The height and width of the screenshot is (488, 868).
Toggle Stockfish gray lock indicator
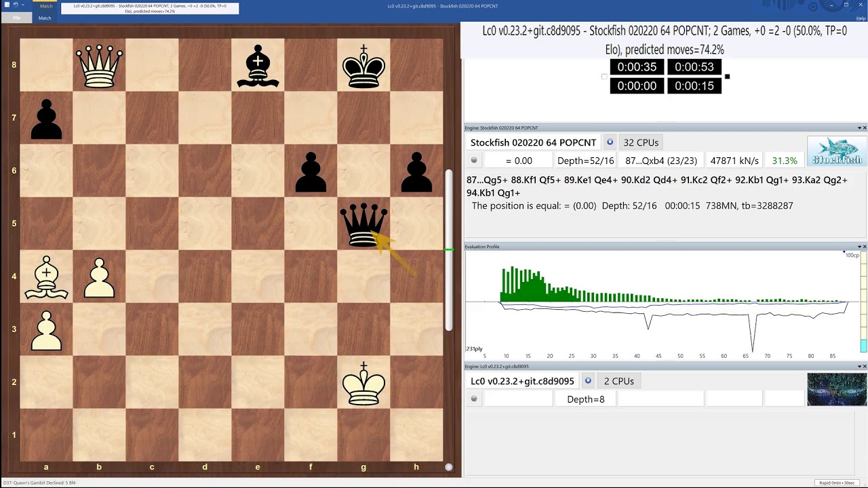[x=474, y=161]
